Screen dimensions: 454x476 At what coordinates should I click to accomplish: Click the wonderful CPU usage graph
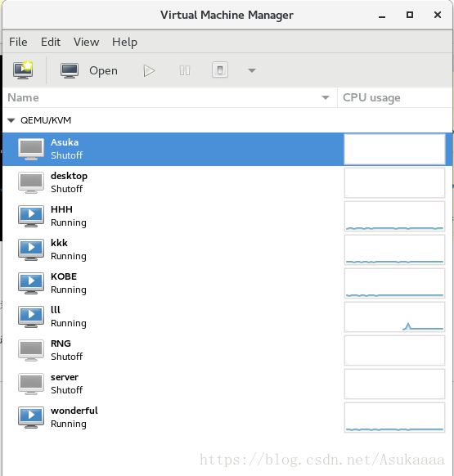pyautogui.click(x=394, y=418)
